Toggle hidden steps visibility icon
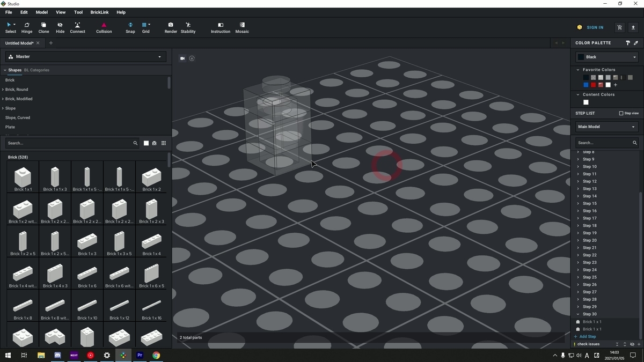 pyautogui.click(x=632, y=344)
